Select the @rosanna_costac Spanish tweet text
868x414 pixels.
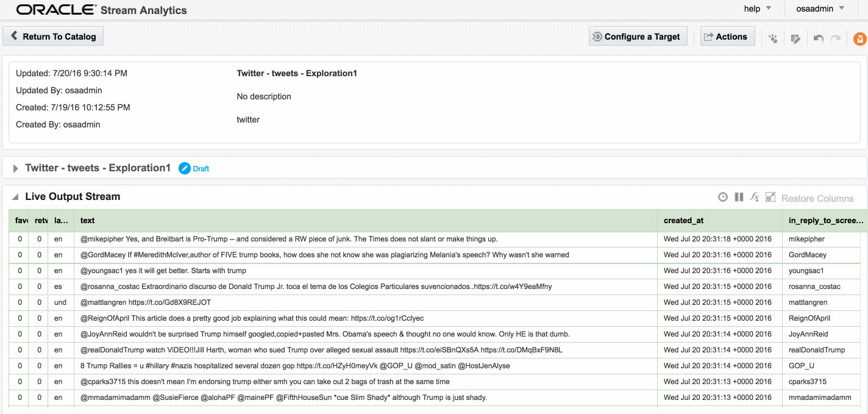[316, 287]
